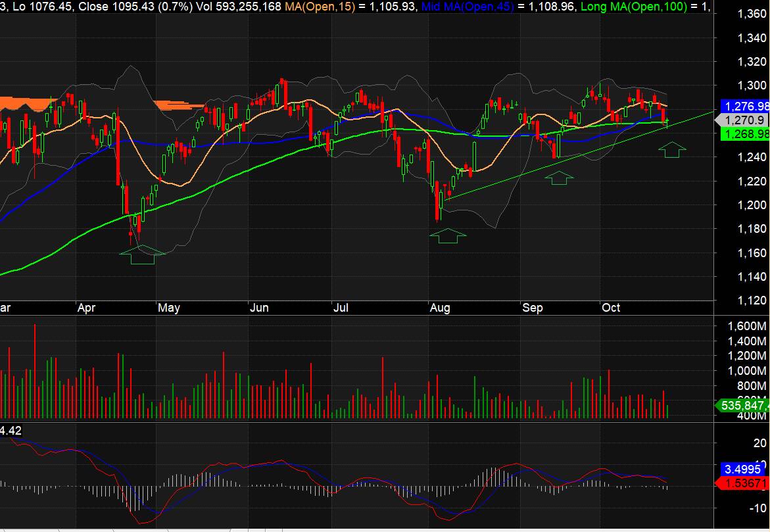Click the 1,200 price axis label
Viewport: 770px width, 532px height.
pos(752,205)
